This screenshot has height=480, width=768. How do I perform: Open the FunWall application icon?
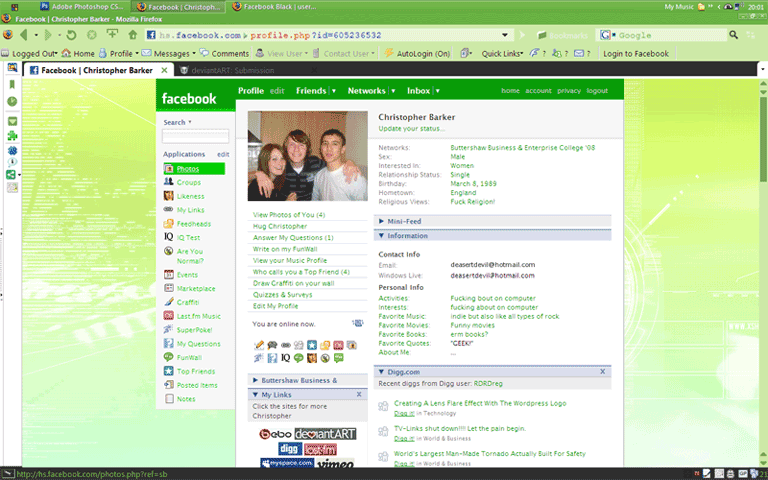(168, 357)
